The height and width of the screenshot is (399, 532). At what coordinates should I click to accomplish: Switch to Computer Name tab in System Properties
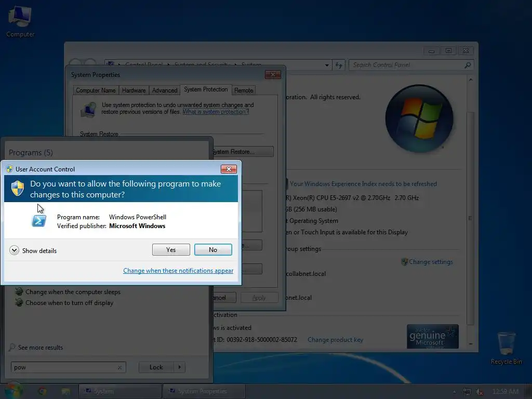tap(96, 90)
